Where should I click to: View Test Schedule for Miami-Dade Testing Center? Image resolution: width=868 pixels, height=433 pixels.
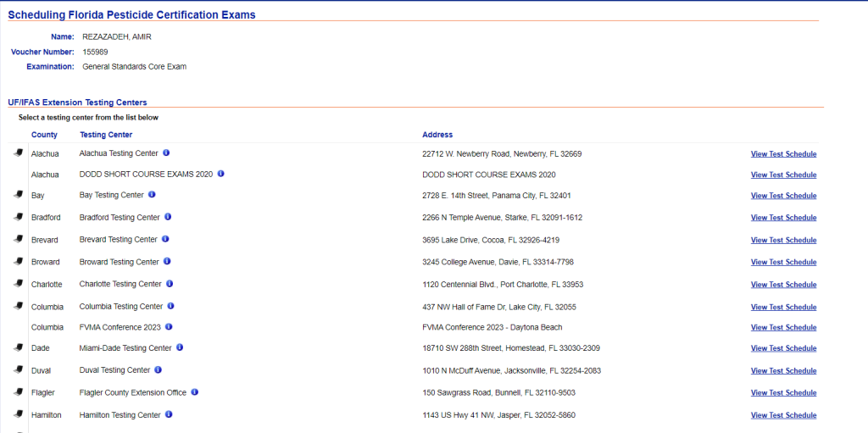click(x=783, y=348)
